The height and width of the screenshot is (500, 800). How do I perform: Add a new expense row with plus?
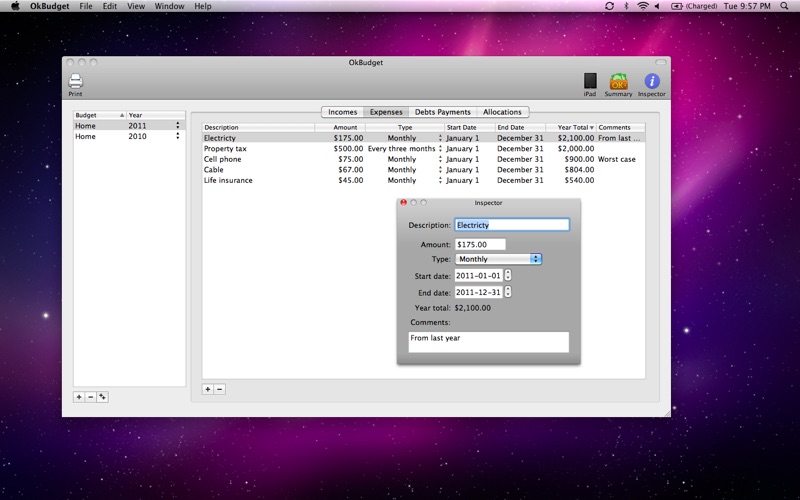(208, 389)
